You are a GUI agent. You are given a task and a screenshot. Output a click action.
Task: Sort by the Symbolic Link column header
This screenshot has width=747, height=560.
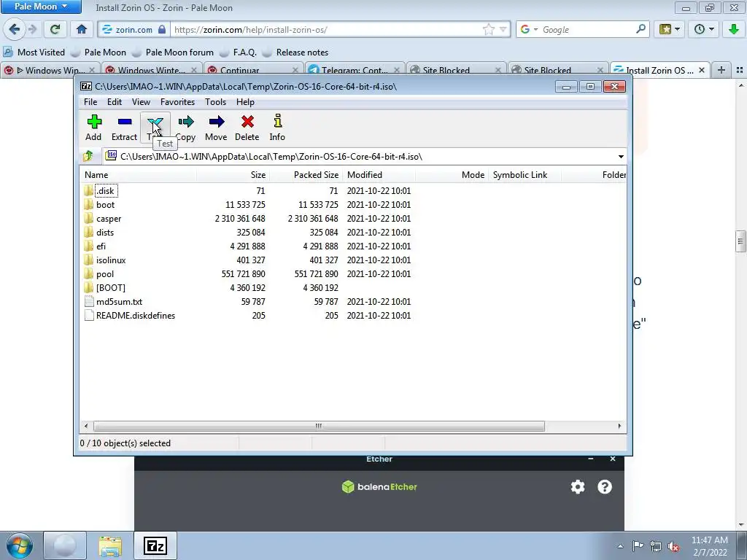coord(525,175)
